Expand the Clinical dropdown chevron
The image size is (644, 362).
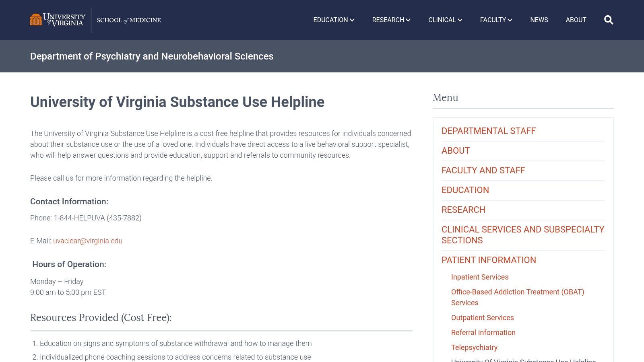pos(460,20)
